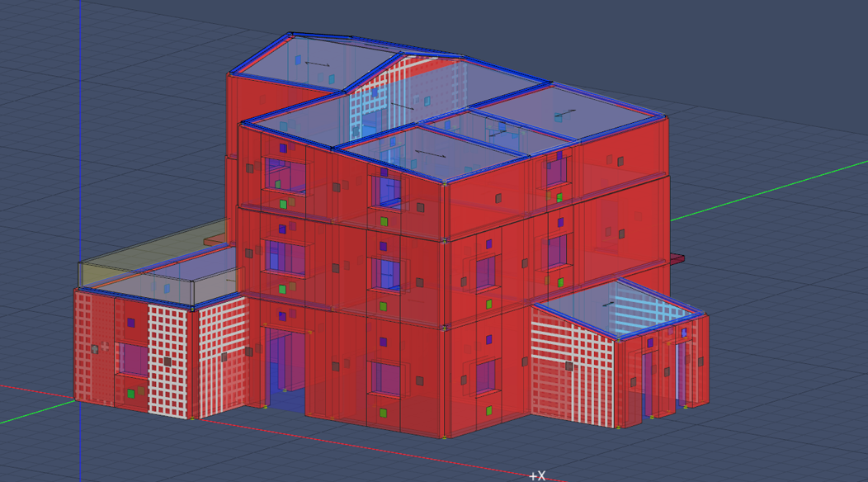868x482 pixels.
Task: Select the highest rear gable roof panel
Action: coord(315,62)
